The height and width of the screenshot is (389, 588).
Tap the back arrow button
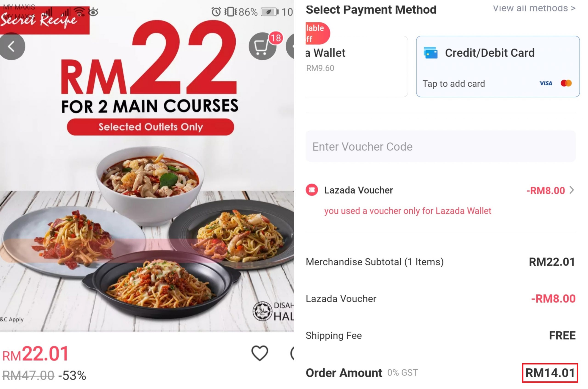[x=11, y=46]
